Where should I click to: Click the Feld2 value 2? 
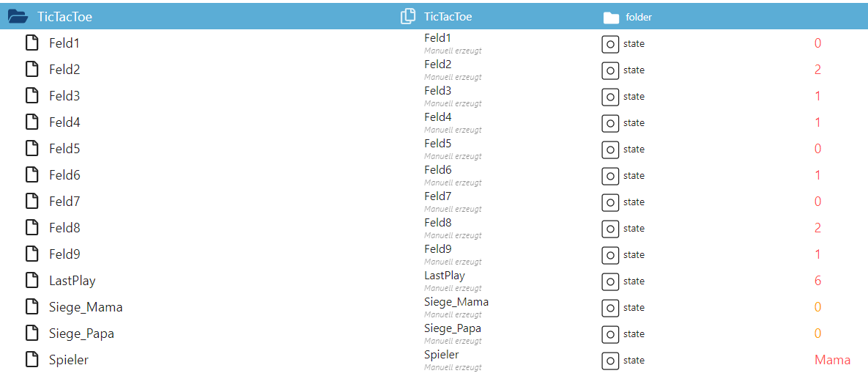click(817, 70)
